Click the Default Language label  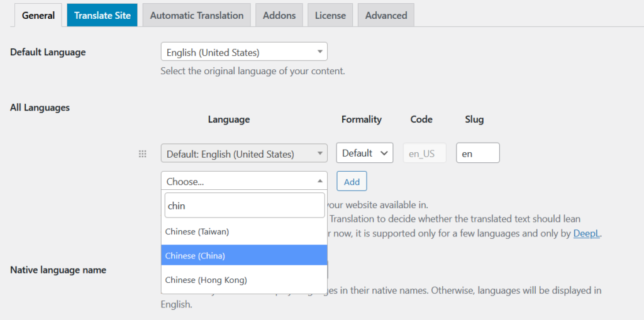pyautogui.click(x=48, y=52)
